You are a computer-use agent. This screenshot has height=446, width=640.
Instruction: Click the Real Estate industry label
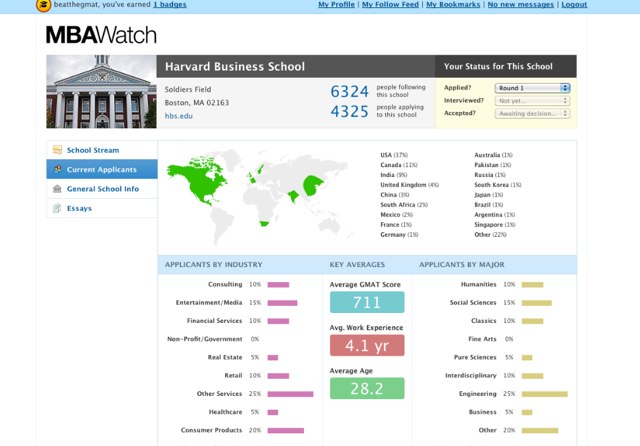click(225, 357)
